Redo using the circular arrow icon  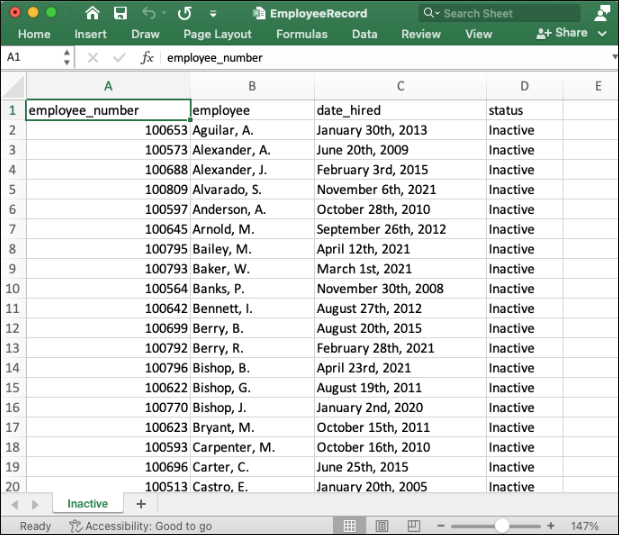(x=184, y=13)
